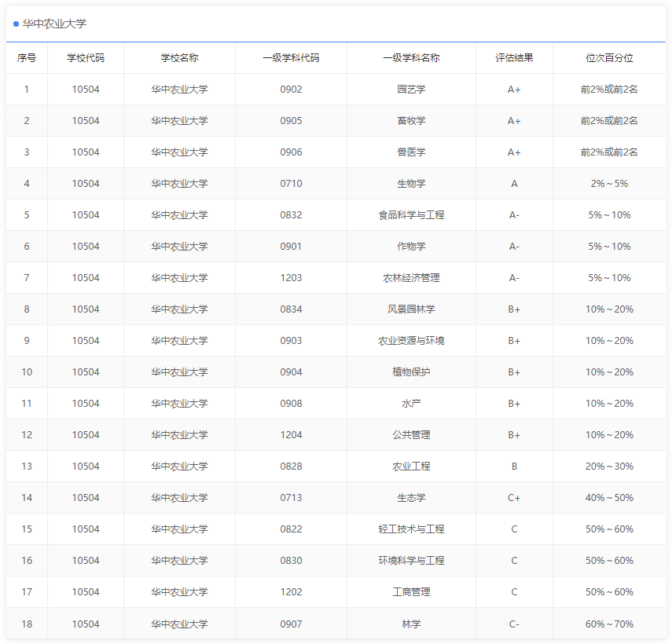Click the 一级学科代码 column header

[291, 58]
